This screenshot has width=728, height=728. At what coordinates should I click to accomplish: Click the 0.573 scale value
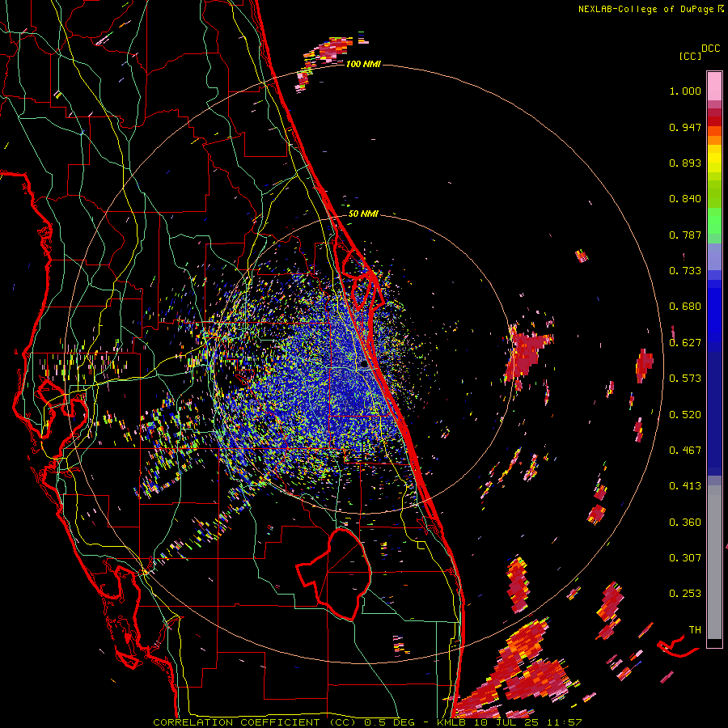685,379
